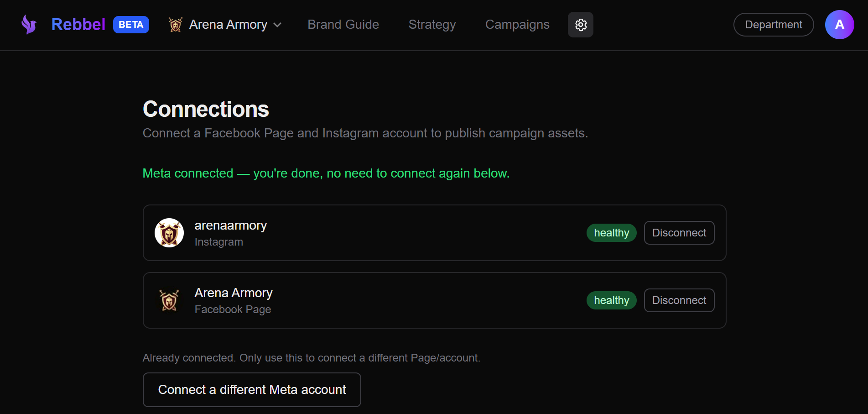Open the settings gear icon
The width and height of the screenshot is (868, 414).
tap(580, 25)
